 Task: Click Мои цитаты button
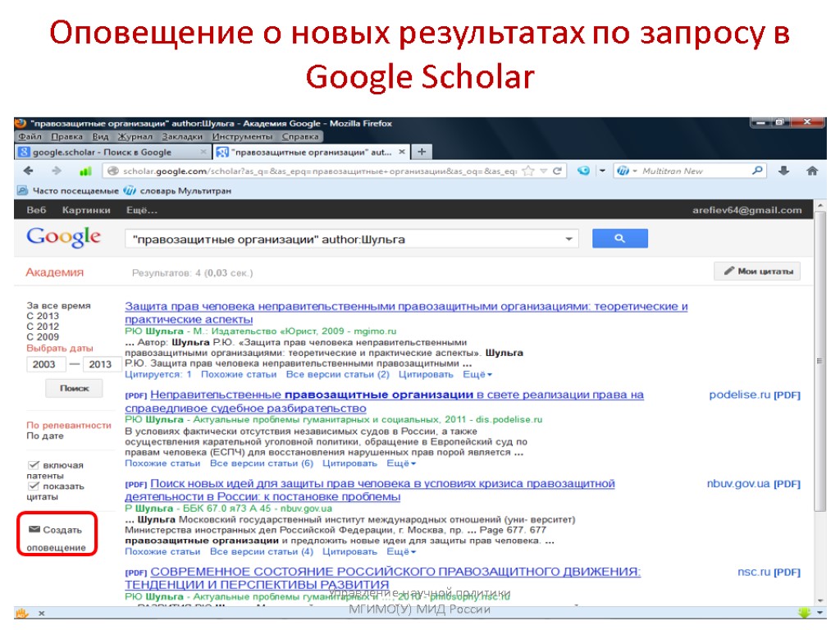click(x=757, y=271)
